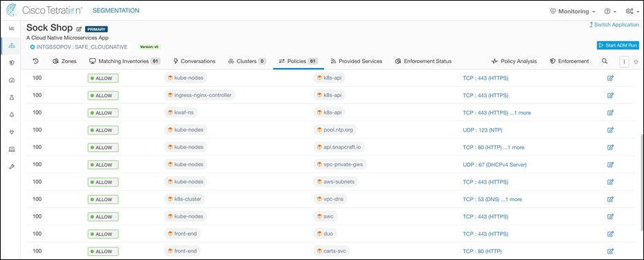Click the Switch Application link
This screenshot has width=644, height=260.
click(x=614, y=25)
